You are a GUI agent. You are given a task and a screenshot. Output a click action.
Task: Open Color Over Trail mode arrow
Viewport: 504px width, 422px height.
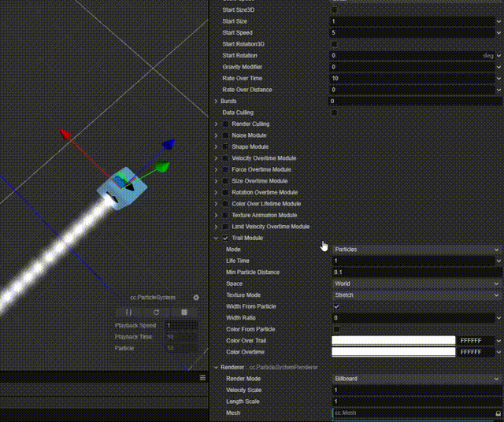tap(498, 341)
